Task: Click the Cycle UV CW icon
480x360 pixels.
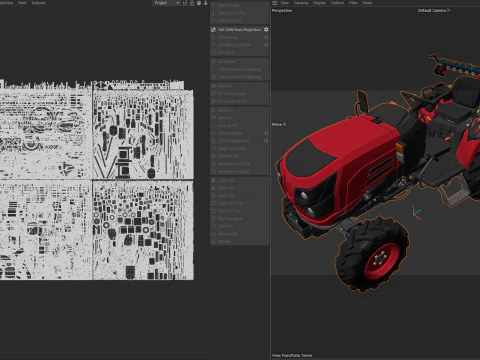Action: coord(213,211)
